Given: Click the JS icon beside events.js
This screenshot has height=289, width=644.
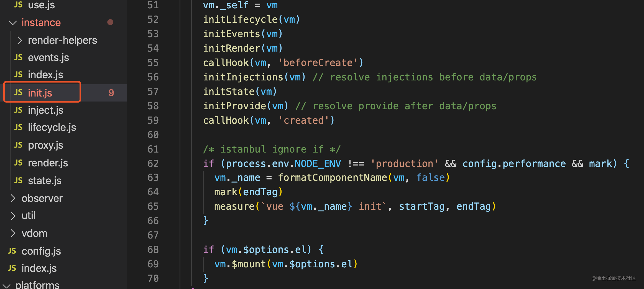Looking at the screenshot, I should tap(18, 57).
